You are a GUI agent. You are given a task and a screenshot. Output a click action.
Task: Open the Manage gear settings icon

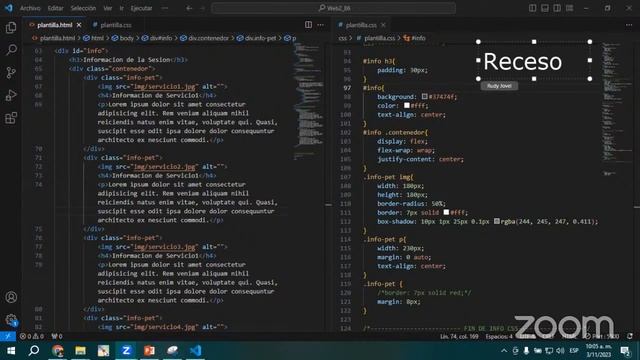coord(11,320)
